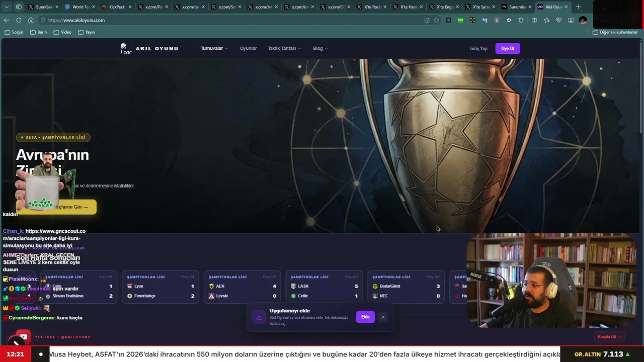Switch to the World Ten tab
Viewport: 644px width, 362px height.
click(80, 7)
